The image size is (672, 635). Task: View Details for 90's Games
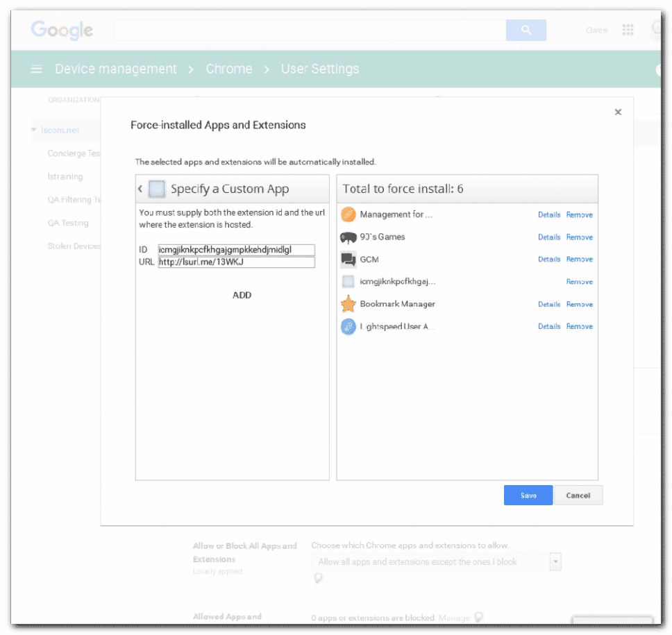click(x=549, y=237)
